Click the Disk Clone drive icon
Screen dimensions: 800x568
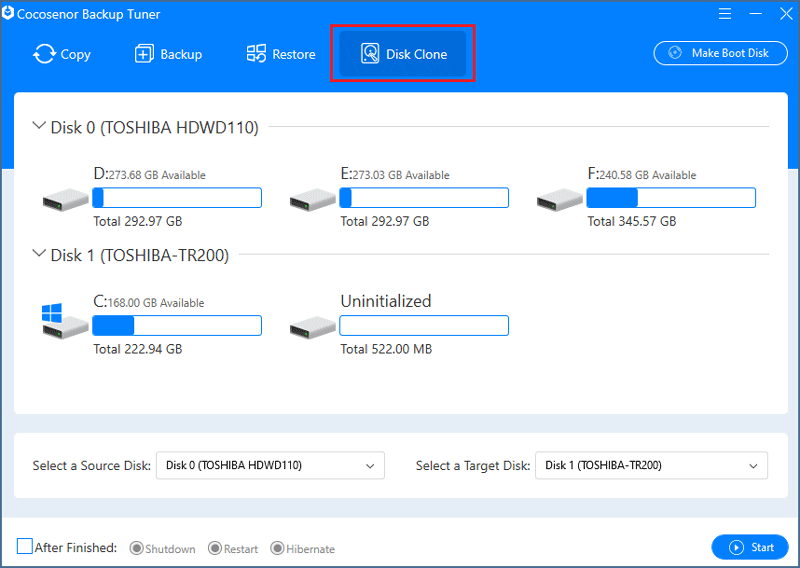coord(370,54)
